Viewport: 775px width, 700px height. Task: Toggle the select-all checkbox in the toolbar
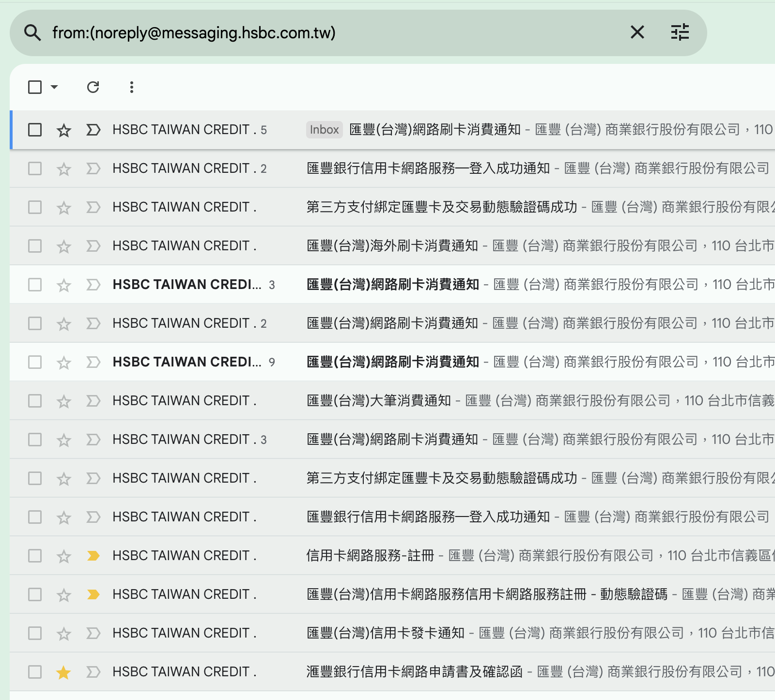click(x=35, y=87)
